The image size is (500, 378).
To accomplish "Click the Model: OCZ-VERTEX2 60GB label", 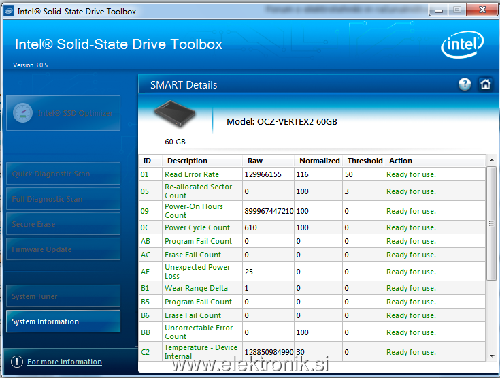I will [x=282, y=122].
